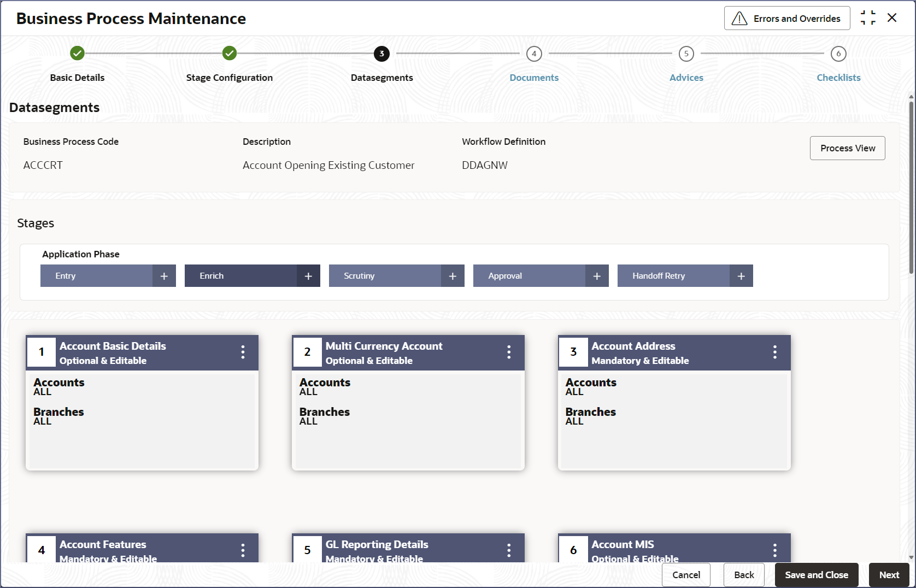The width and height of the screenshot is (916, 588).
Task: Select the Entry stage
Action: click(96, 276)
